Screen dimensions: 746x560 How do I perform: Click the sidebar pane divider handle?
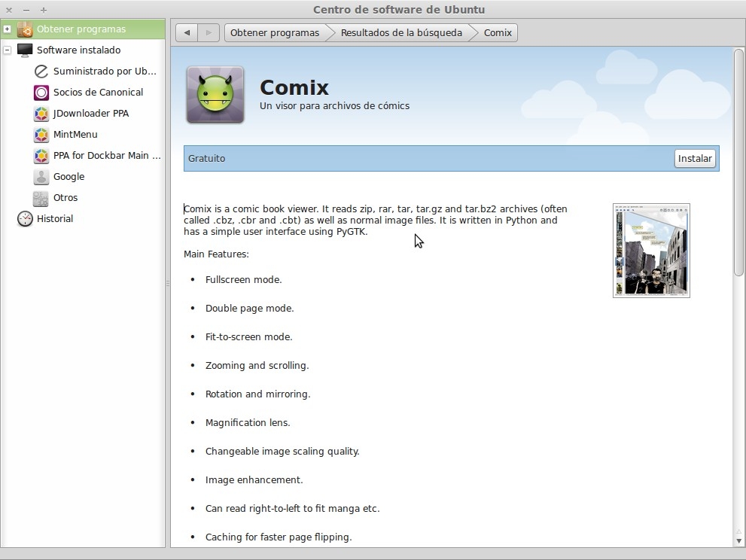(x=167, y=283)
